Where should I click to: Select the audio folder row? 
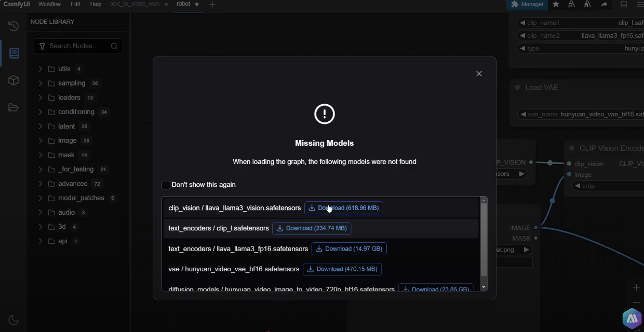pos(78,212)
